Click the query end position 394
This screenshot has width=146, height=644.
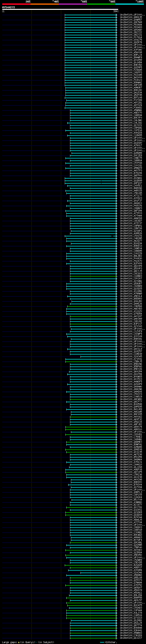(115, 11)
